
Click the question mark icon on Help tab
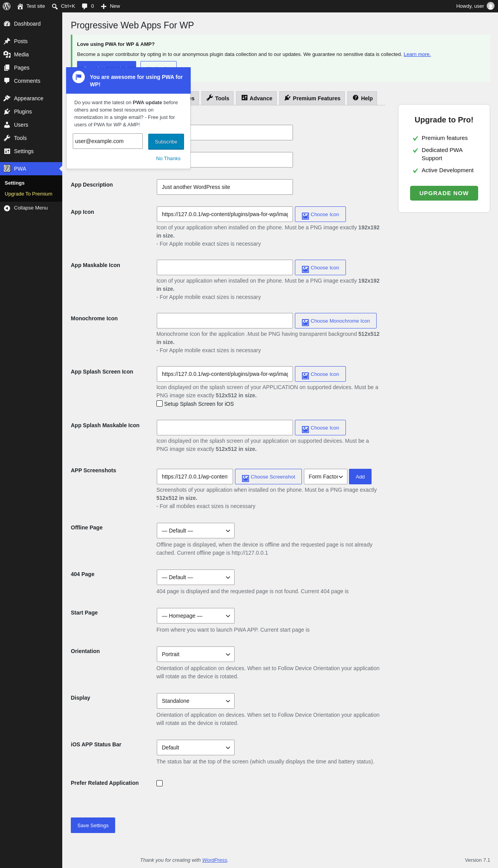point(356,98)
